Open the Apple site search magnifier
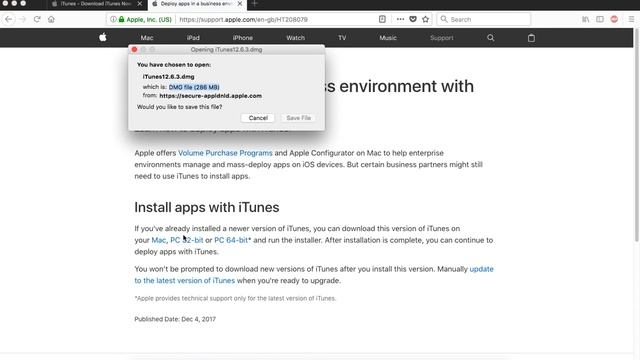This screenshot has width=640, height=360. (x=491, y=38)
